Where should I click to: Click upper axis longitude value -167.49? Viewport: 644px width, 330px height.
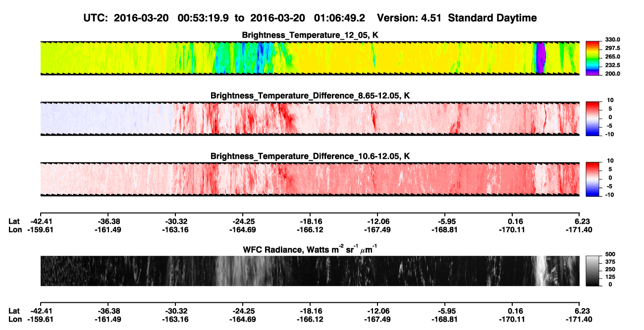pos(377,230)
